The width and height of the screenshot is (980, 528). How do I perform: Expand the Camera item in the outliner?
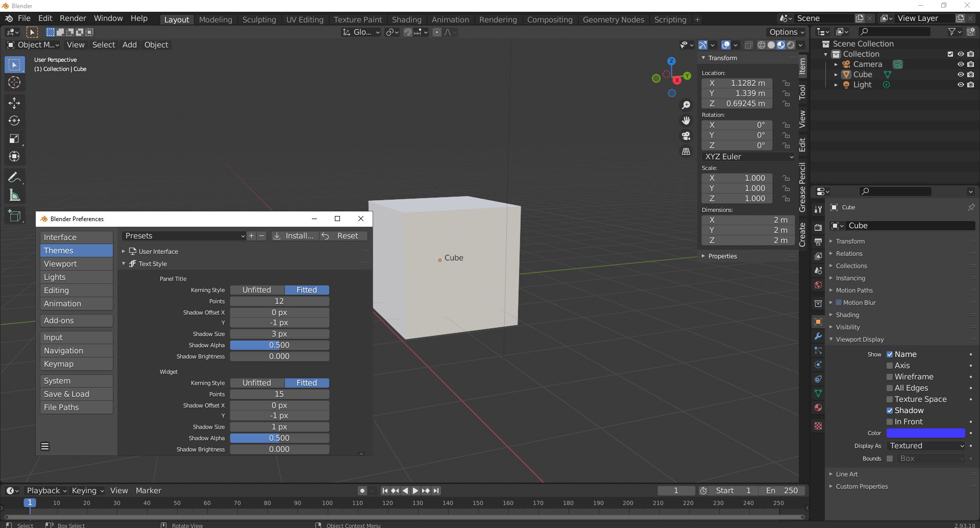(x=836, y=64)
